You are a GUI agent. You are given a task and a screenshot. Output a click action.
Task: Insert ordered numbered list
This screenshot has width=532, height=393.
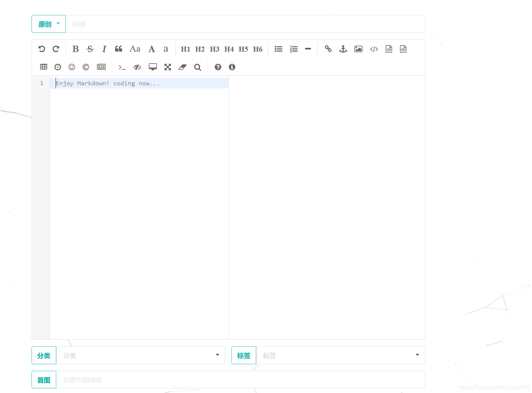tap(294, 49)
